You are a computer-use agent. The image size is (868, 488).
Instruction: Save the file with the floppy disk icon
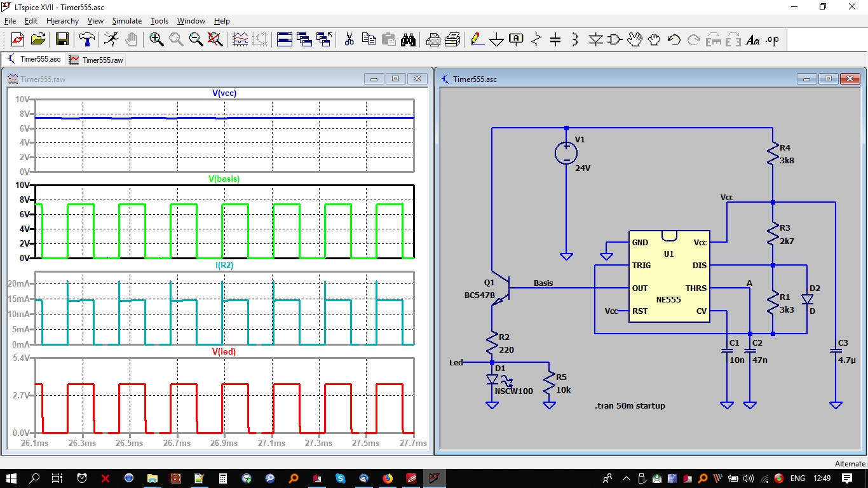point(62,39)
